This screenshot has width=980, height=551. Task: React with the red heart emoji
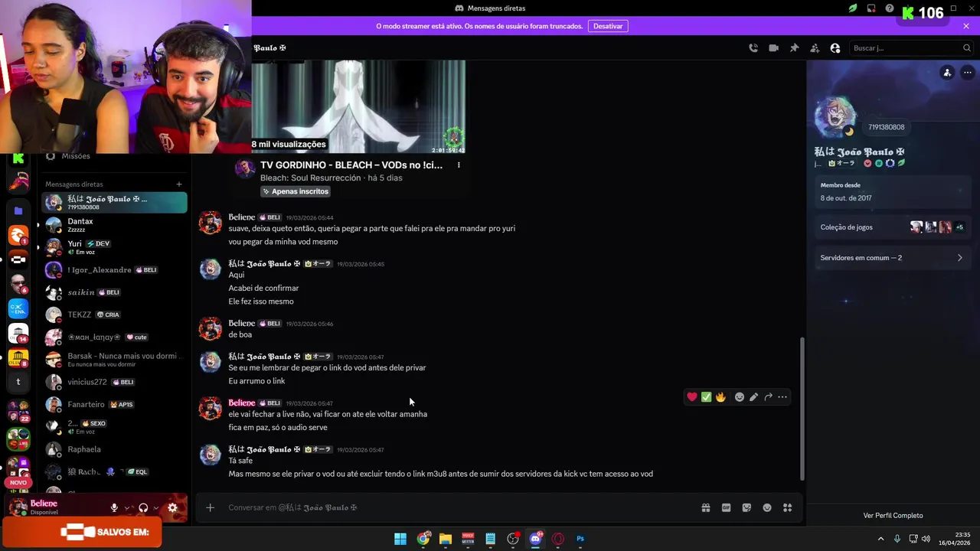click(692, 397)
